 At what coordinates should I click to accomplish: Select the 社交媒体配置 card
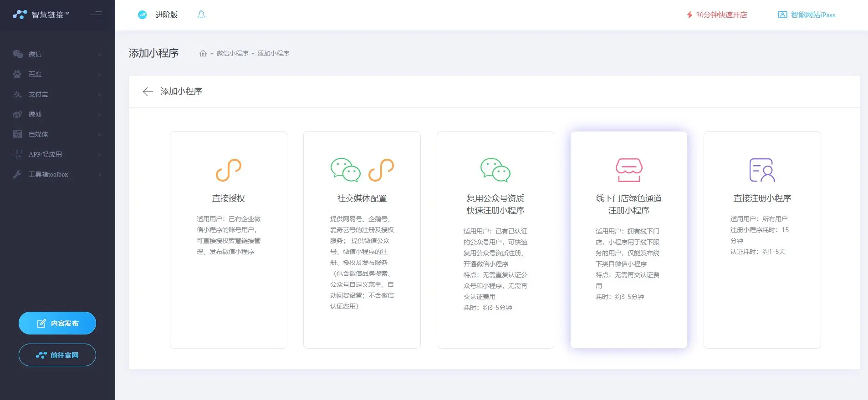[362, 240]
